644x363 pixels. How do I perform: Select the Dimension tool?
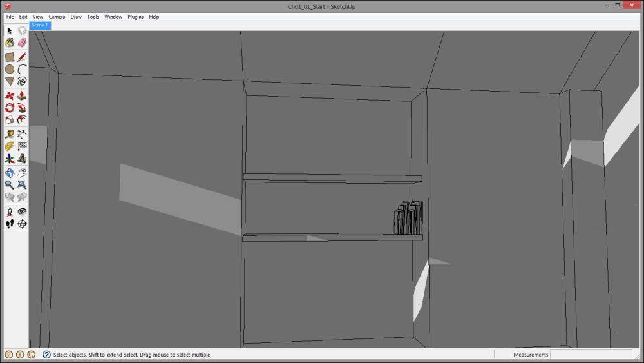tap(22, 134)
